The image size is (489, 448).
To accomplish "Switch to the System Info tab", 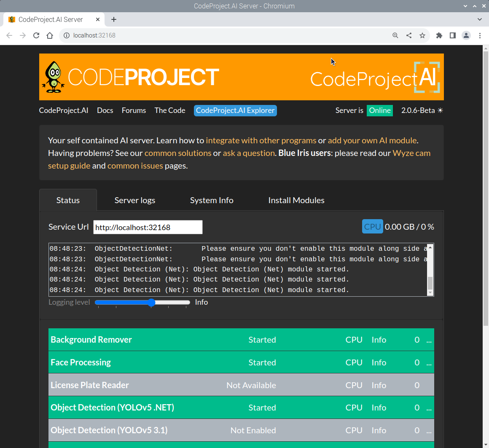I will 212,200.
